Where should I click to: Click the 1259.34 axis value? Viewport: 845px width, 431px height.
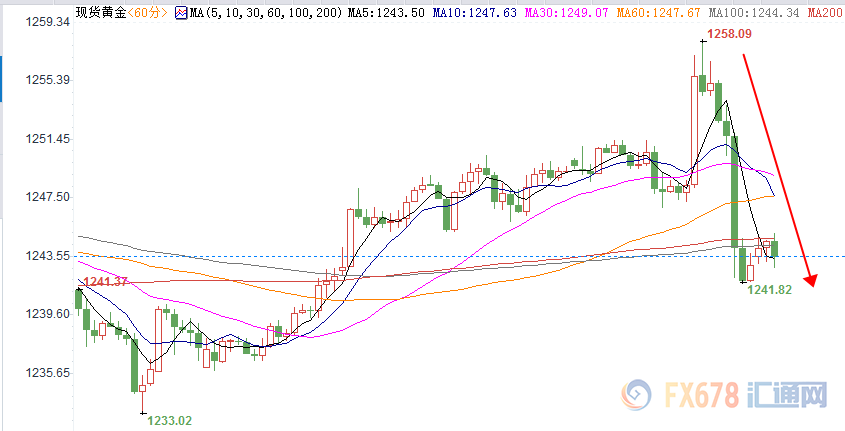tap(47, 22)
